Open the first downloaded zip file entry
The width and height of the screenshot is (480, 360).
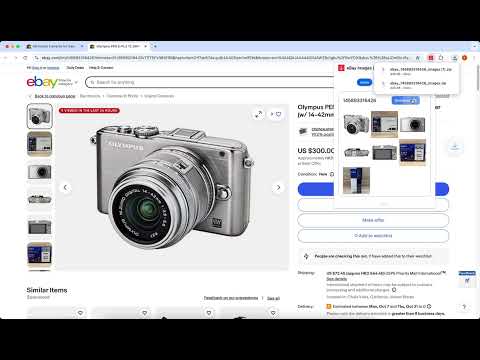click(417, 71)
